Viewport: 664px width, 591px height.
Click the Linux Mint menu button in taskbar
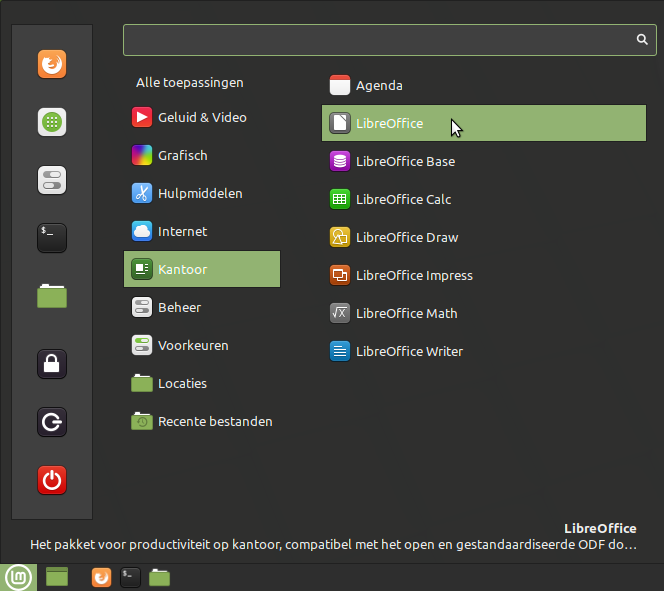point(18,577)
